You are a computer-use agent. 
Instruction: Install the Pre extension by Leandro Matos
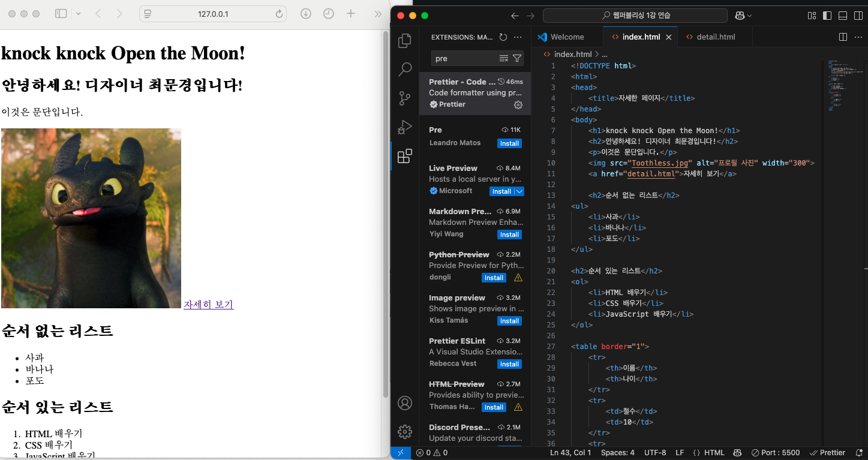509,143
